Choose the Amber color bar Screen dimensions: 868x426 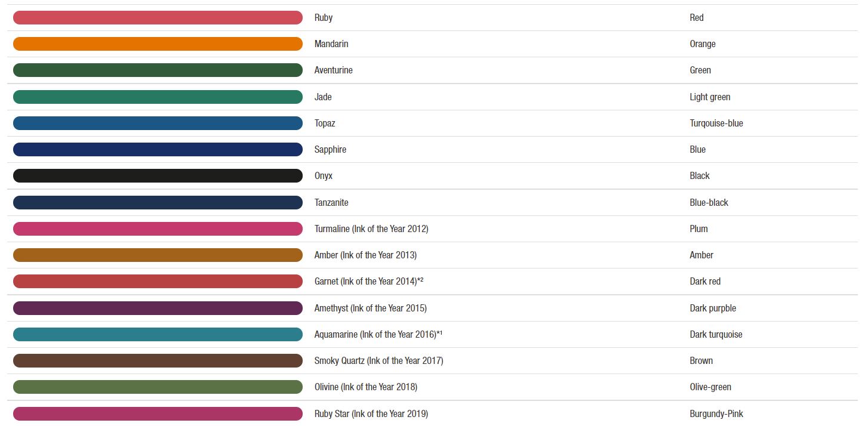pyautogui.click(x=158, y=255)
